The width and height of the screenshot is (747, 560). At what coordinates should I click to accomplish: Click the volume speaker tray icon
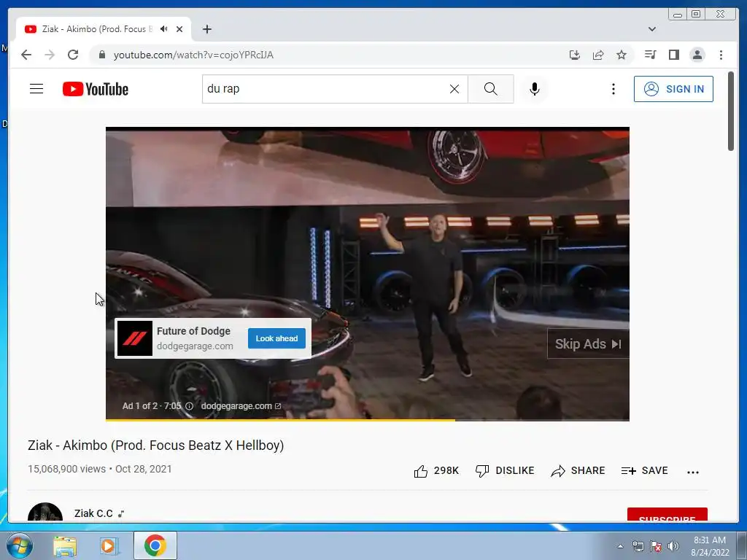click(x=673, y=546)
